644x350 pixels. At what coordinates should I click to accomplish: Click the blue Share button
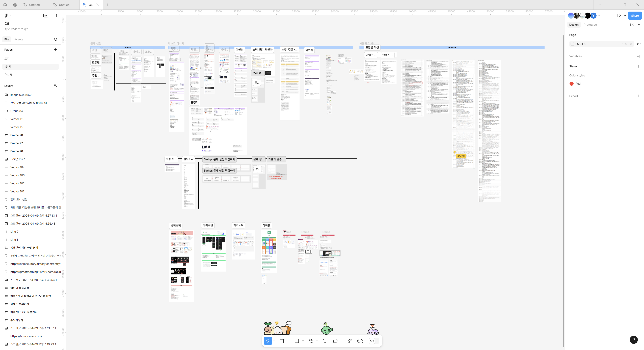(634, 15)
